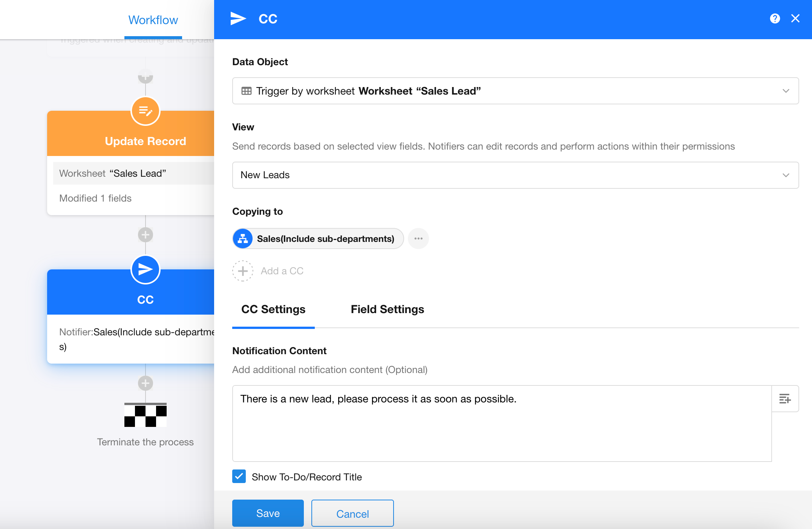Add node above Update Record step

coord(146,76)
